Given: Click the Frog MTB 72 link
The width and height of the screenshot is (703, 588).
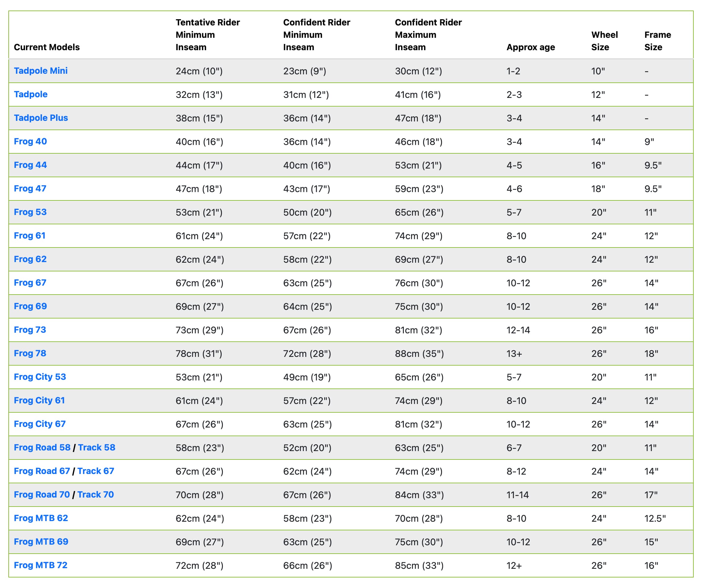Looking at the screenshot, I should coord(41,565).
